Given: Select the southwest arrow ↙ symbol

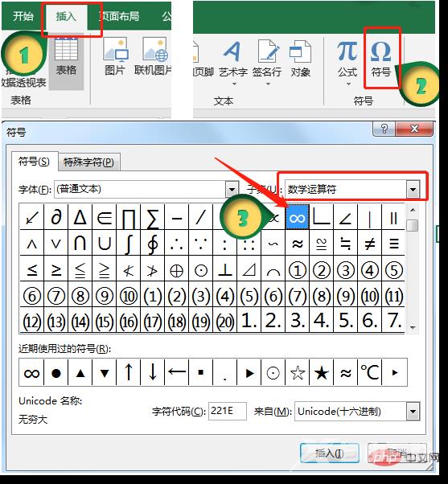Looking at the screenshot, I should click(32, 218).
